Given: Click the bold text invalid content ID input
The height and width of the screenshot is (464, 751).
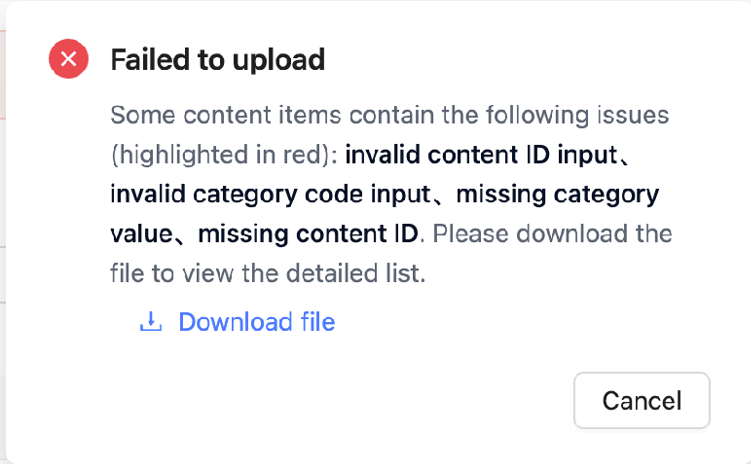Looking at the screenshot, I should pyautogui.click(x=481, y=155).
